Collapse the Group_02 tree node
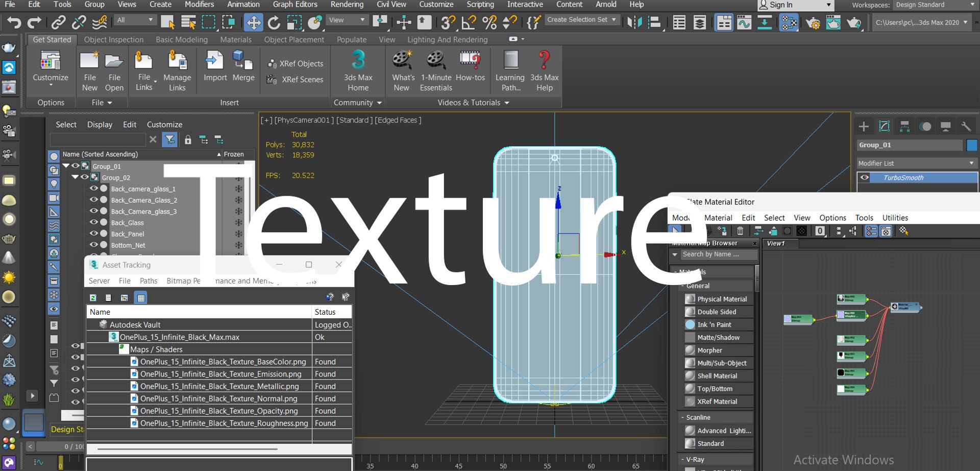Screen dimensions: 980x471 coord(75,177)
